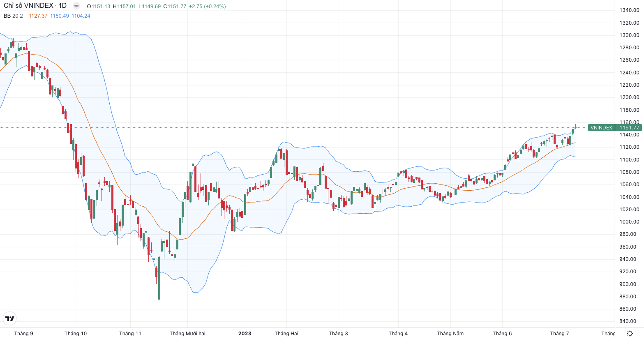Click the market status pill beside symbol title
Image resolution: width=644 pixels, height=339 pixels.
pyautogui.click(x=76, y=6)
